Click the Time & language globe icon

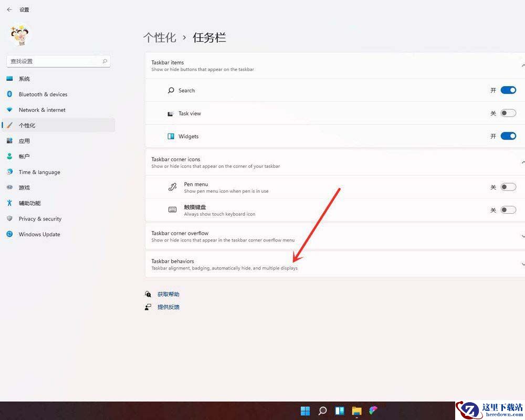coord(9,172)
